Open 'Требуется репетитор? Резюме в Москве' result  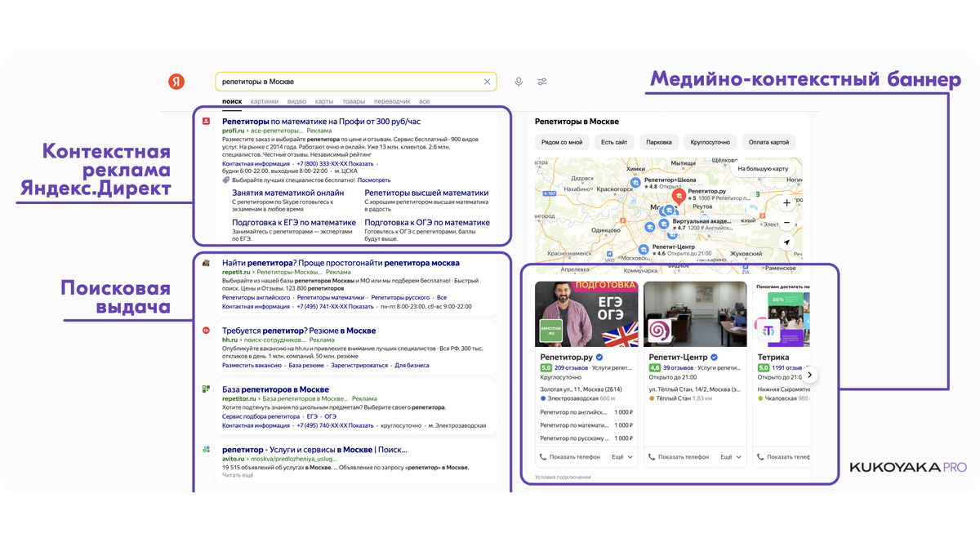(x=299, y=331)
